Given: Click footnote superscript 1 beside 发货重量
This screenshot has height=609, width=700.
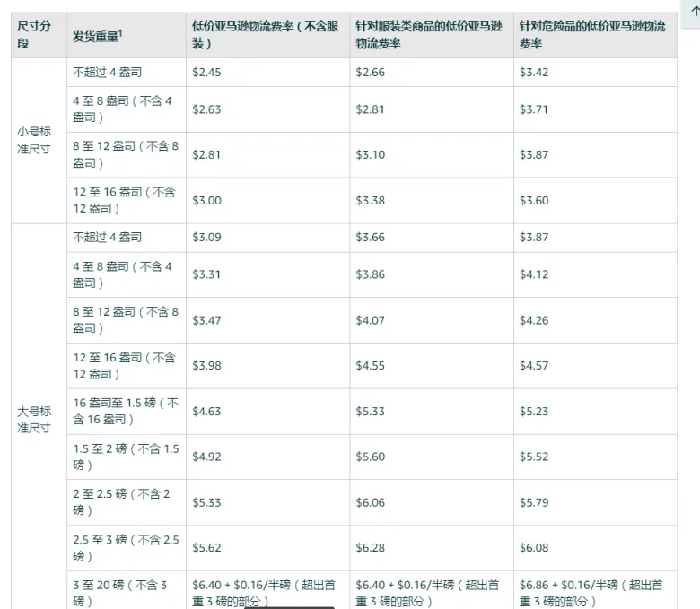Looking at the screenshot, I should (120, 32).
